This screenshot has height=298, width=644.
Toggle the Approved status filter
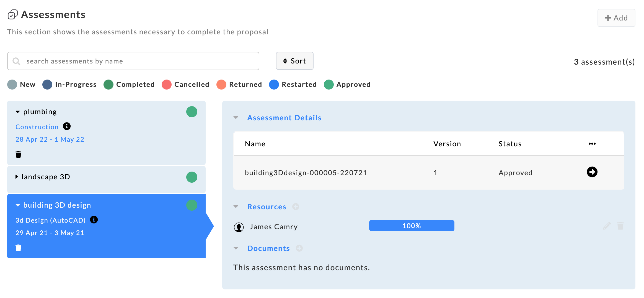(347, 85)
